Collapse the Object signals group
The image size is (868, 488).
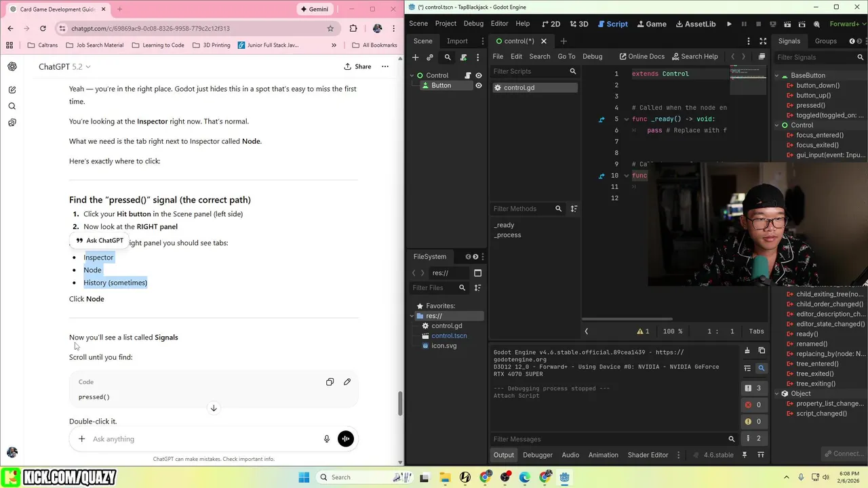click(x=777, y=394)
